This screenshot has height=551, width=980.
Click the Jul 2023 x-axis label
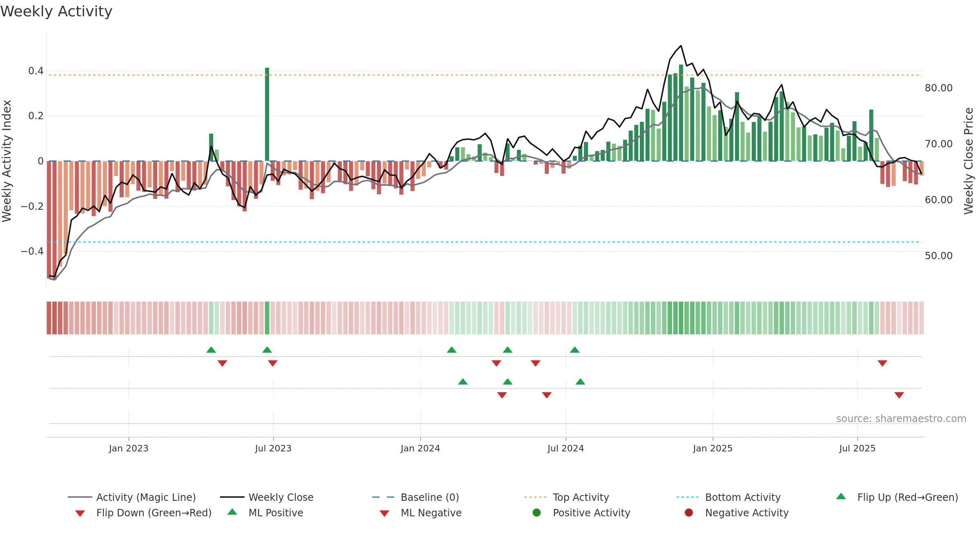[273, 448]
